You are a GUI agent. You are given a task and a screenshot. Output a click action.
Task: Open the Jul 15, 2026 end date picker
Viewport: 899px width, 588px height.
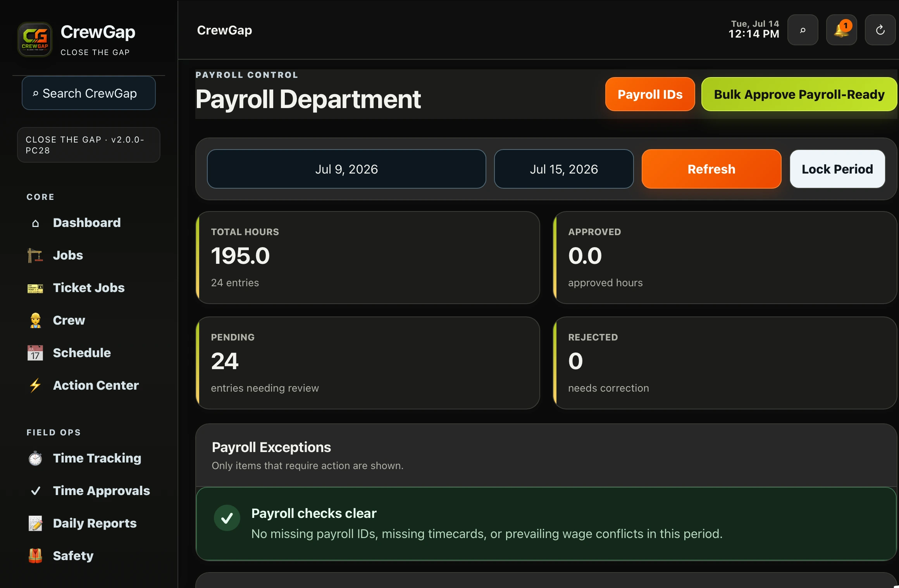point(564,169)
